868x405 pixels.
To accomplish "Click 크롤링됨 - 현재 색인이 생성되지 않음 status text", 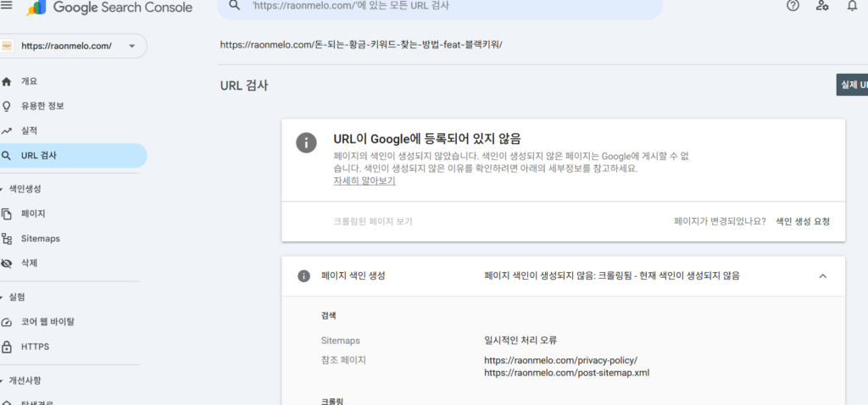I will pyautogui.click(x=669, y=275).
